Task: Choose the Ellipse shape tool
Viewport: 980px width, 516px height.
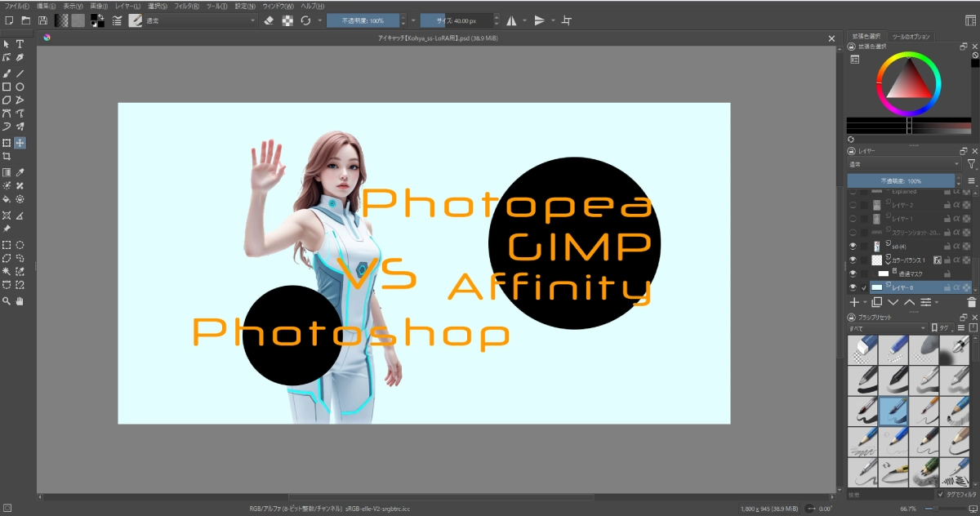Action: pos(20,87)
